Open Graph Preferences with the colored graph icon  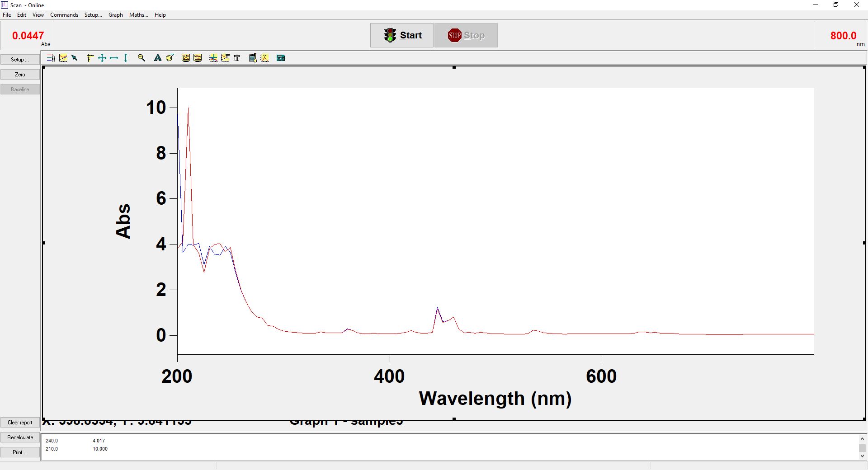[63, 58]
